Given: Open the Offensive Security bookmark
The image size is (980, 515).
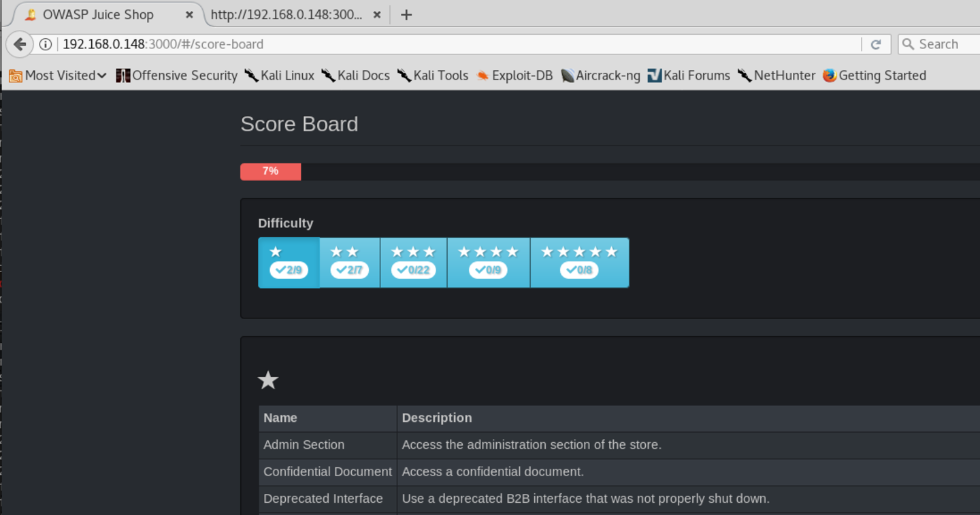Looking at the screenshot, I should tap(177, 76).
